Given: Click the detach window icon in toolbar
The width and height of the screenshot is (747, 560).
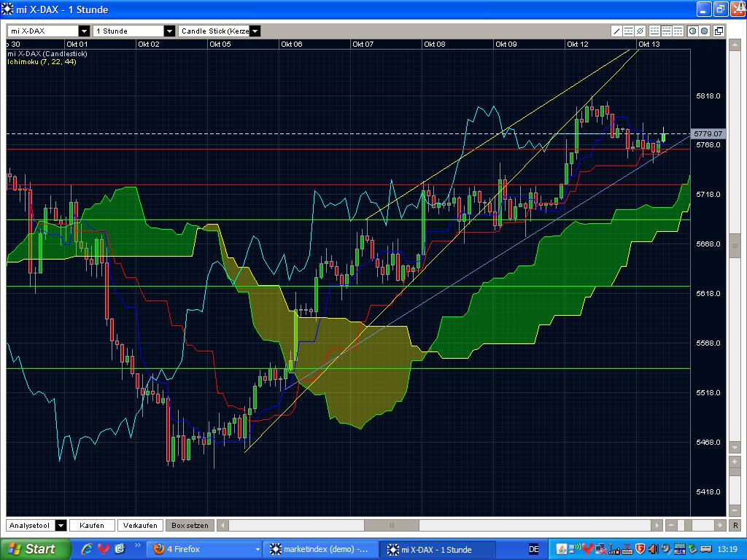Looking at the screenshot, I should pos(719,31).
